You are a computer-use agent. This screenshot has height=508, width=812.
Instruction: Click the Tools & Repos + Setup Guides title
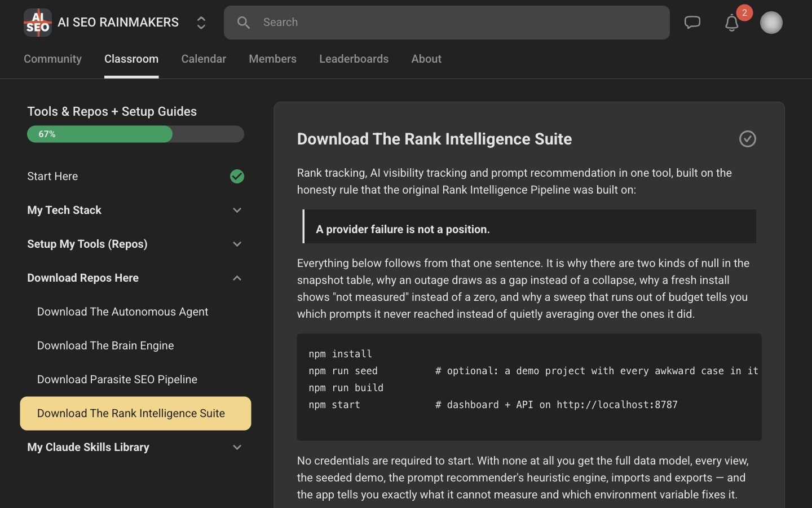coord(112,111)
